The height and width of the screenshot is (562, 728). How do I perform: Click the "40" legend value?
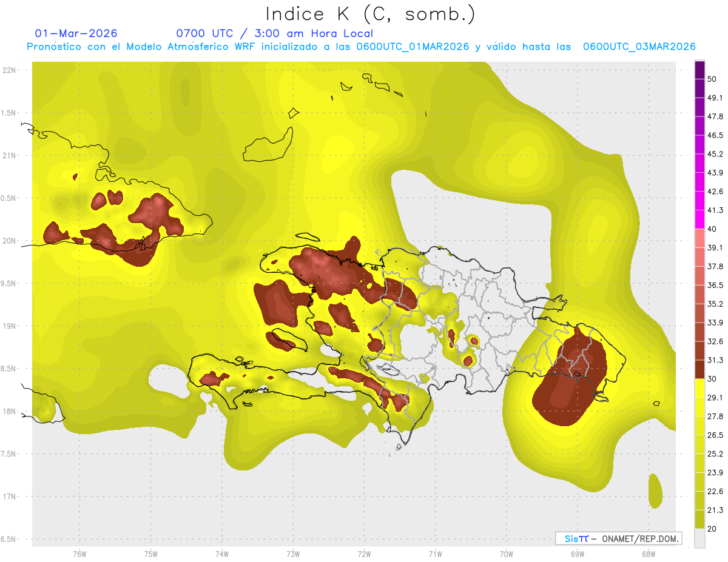click(712, 229)
